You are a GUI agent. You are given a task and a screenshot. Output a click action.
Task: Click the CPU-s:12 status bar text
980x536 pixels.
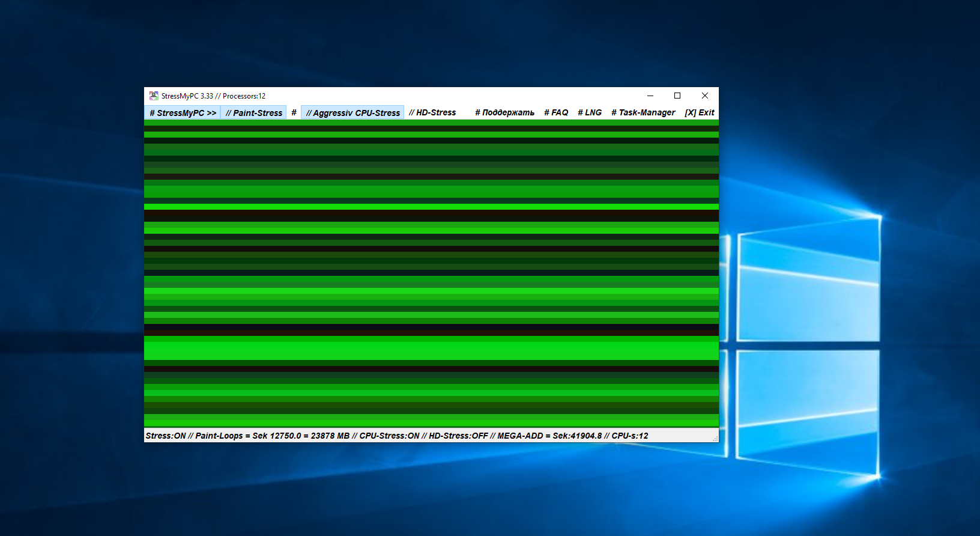(630, 436)
